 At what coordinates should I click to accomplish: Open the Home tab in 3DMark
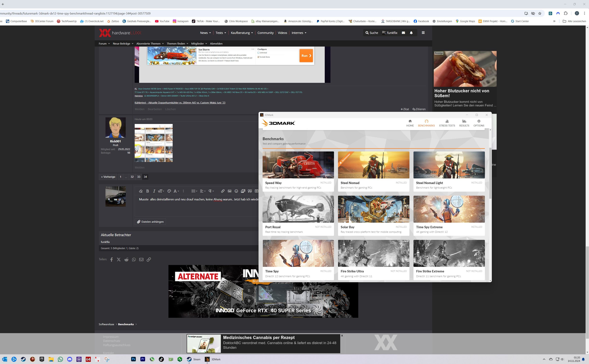410,123
